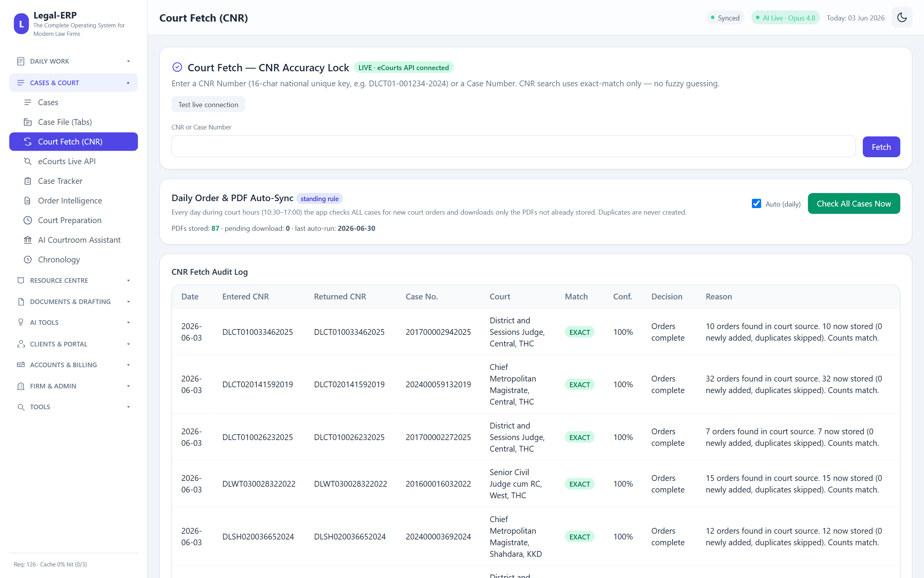Screen dimensions: 924x578
Task: Click the Court Fetch refresh icon
Action: pos(28,142)
